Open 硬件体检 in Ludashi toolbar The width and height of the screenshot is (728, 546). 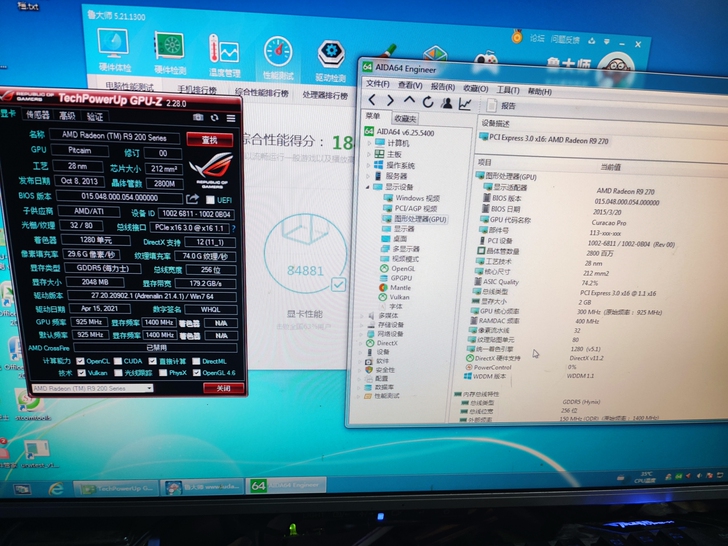click(114, 50)
